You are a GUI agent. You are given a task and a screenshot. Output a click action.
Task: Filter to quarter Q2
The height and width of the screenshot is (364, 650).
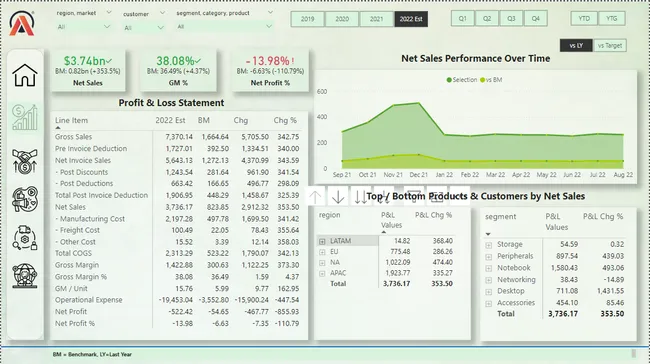(x=487, y=19)
